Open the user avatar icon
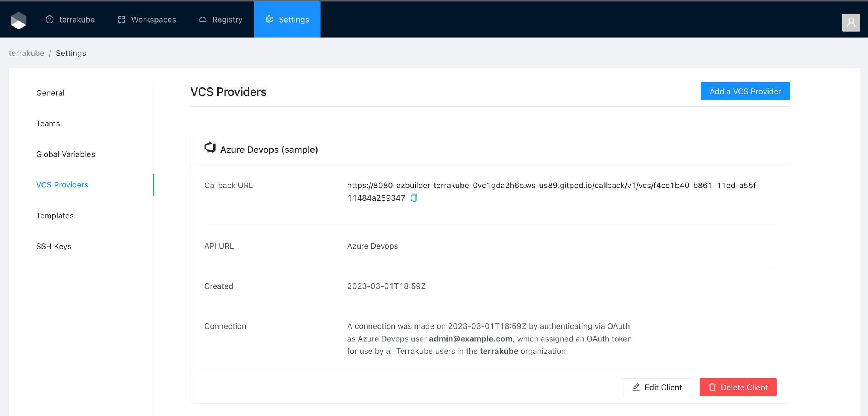868x416 pixels. [851, 23]
